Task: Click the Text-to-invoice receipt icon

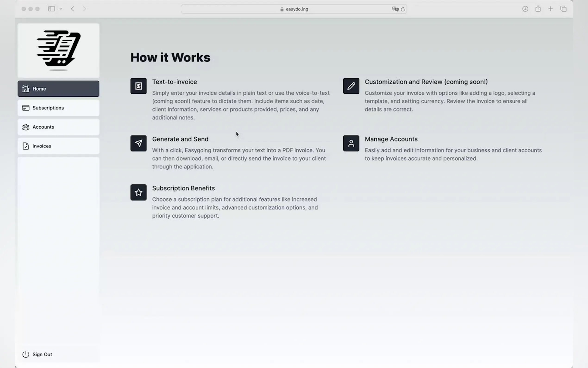Action: [138, 86]
